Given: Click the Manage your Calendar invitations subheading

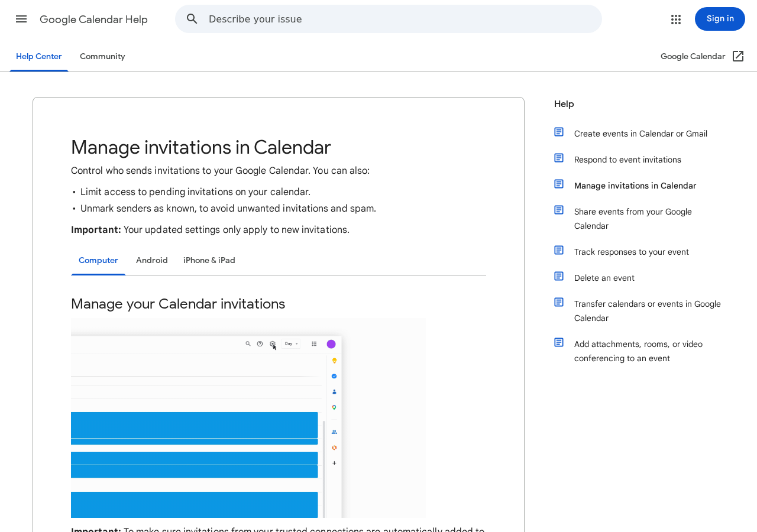Looking at the screenshot, I should click(178, 304).
